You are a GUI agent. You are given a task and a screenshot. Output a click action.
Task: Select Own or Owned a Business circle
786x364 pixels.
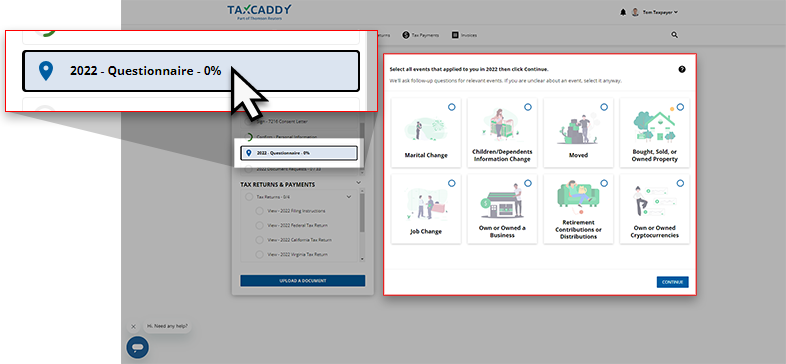[528, 183]
